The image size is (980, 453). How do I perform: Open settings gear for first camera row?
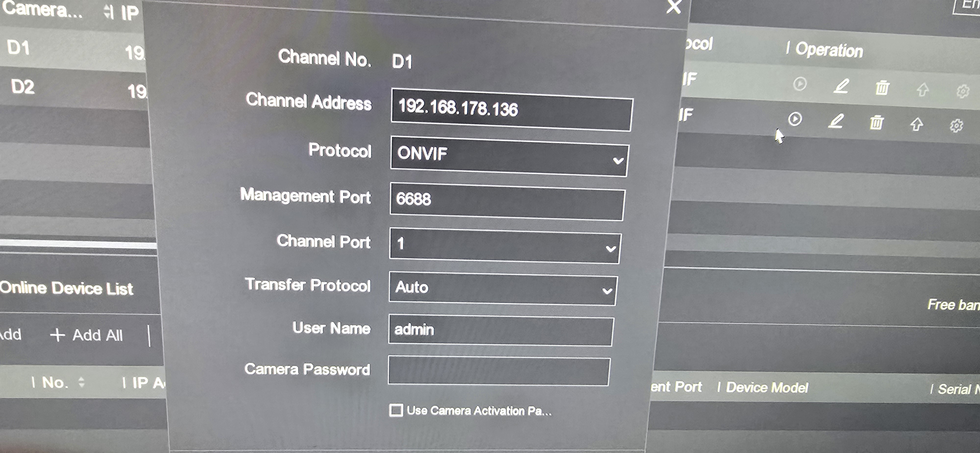click(x=963, y=91)
